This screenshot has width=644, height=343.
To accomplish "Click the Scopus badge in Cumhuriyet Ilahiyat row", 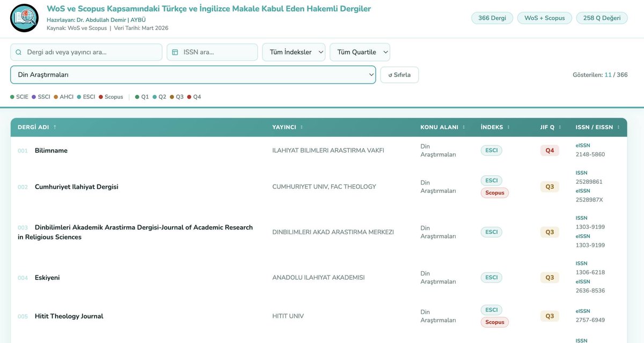I will (x=495, y=193).
